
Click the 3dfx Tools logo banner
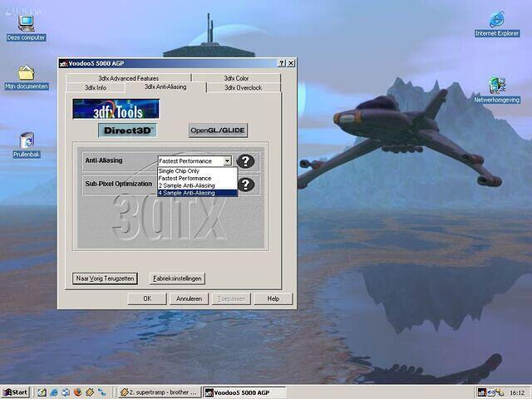click(x=116, y=109)
